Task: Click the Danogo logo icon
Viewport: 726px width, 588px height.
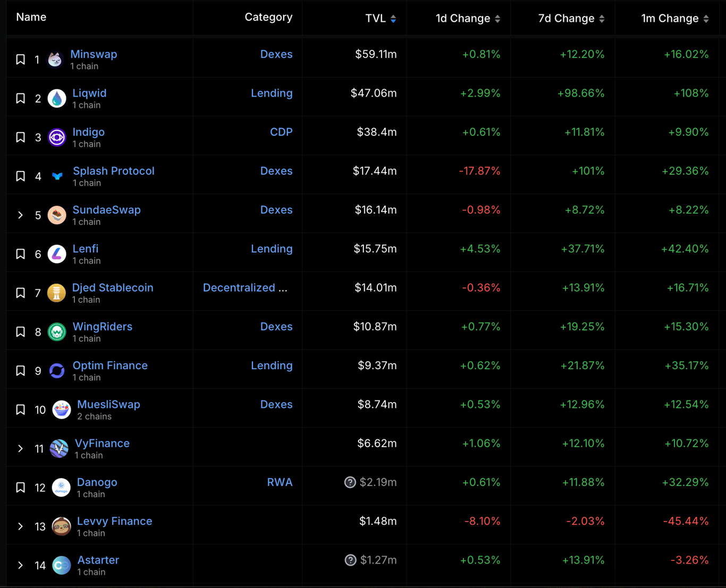Action: coord(61,488)
